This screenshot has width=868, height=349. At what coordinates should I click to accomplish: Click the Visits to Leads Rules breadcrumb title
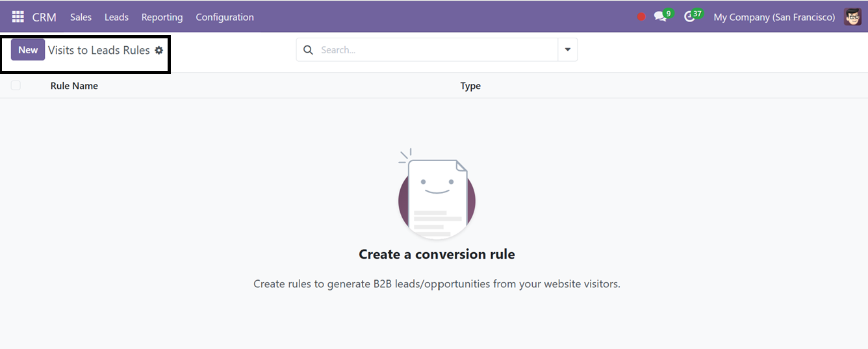pos(99,50)
